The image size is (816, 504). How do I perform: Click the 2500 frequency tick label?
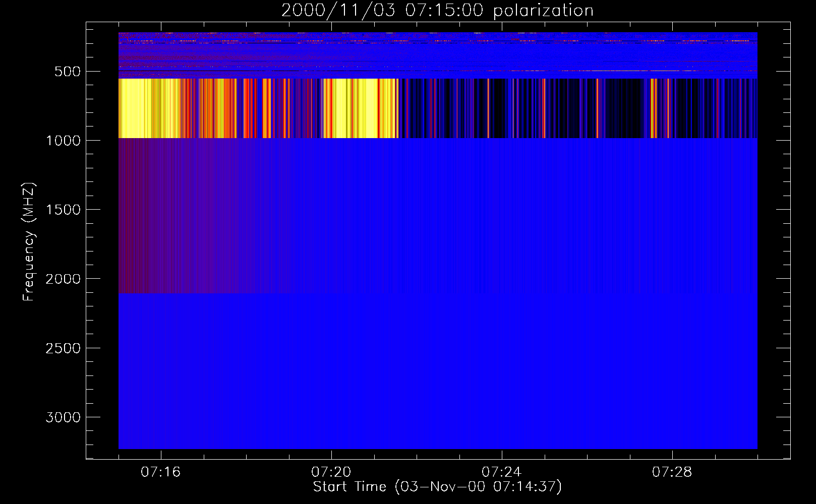[x=63, y=348]
